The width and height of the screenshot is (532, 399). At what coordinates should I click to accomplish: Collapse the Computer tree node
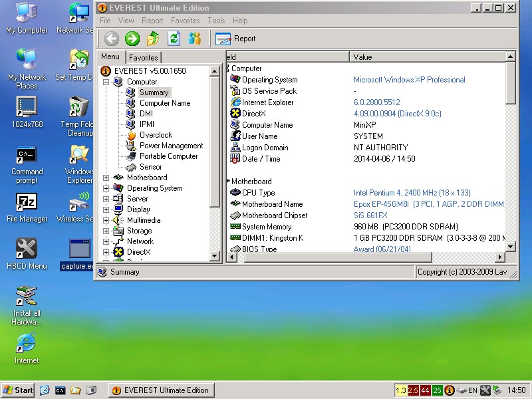(106, 82)
